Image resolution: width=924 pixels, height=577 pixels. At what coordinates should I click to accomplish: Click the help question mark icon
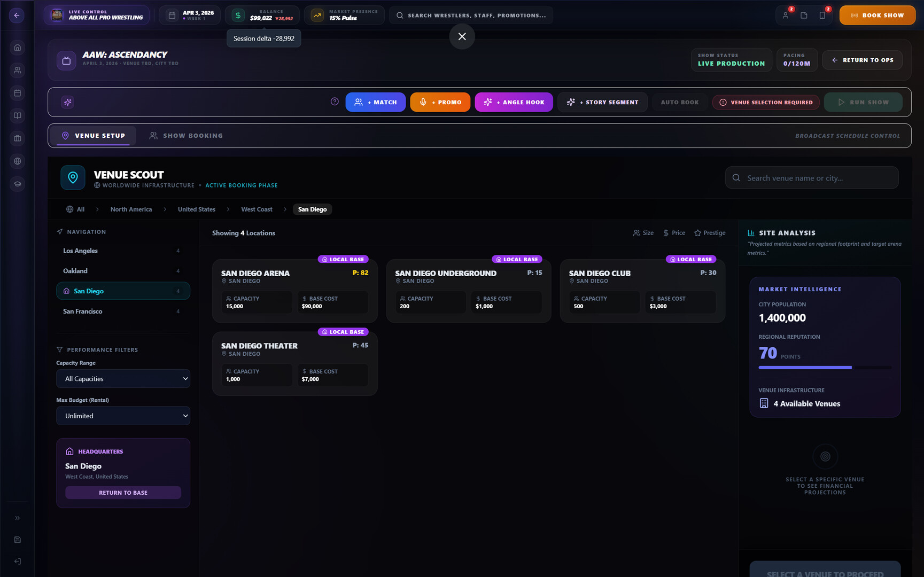pyautogui.click(x=335, y=102)
